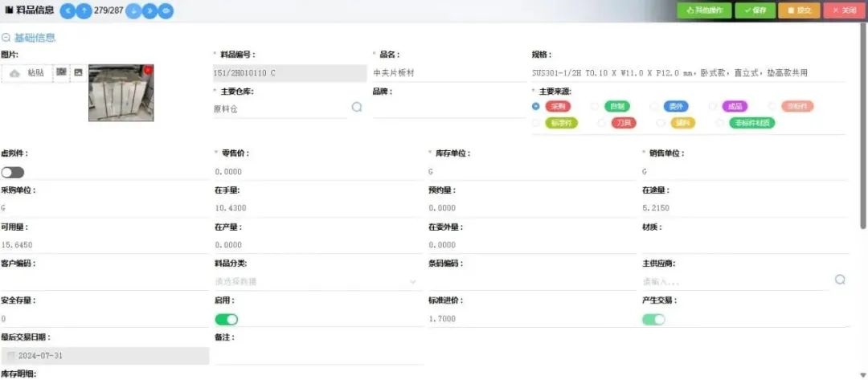Click the picture gallery icon by the thumbnail
The height and width of the screenshot is (380, 868).
79,72
